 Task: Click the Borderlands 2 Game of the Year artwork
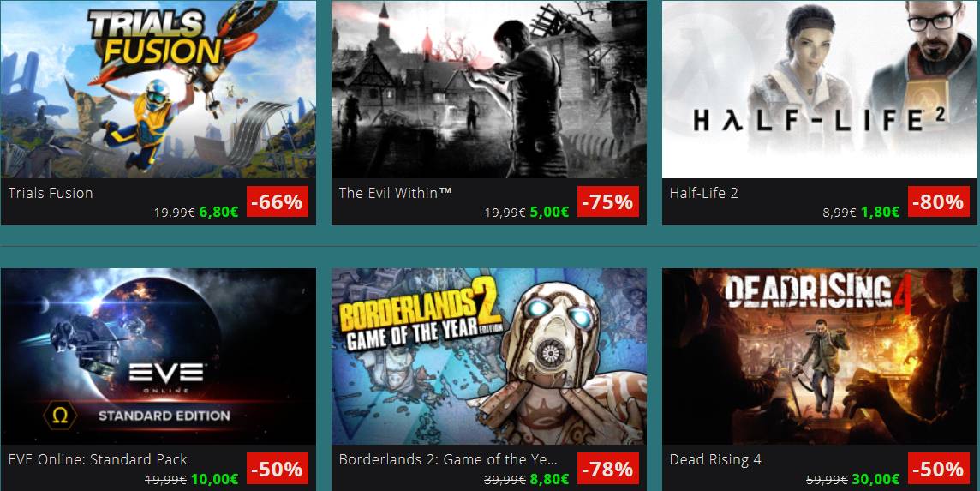point(489,356)
